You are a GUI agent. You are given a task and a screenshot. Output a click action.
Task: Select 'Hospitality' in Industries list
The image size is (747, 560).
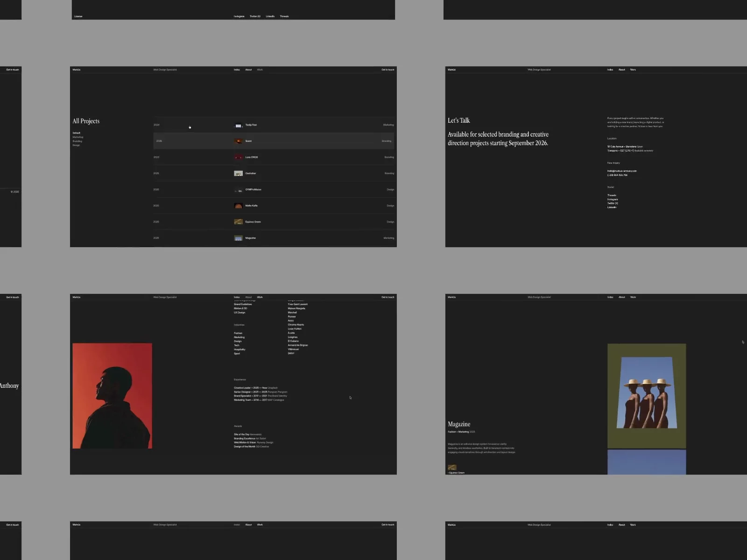point(240,350)
